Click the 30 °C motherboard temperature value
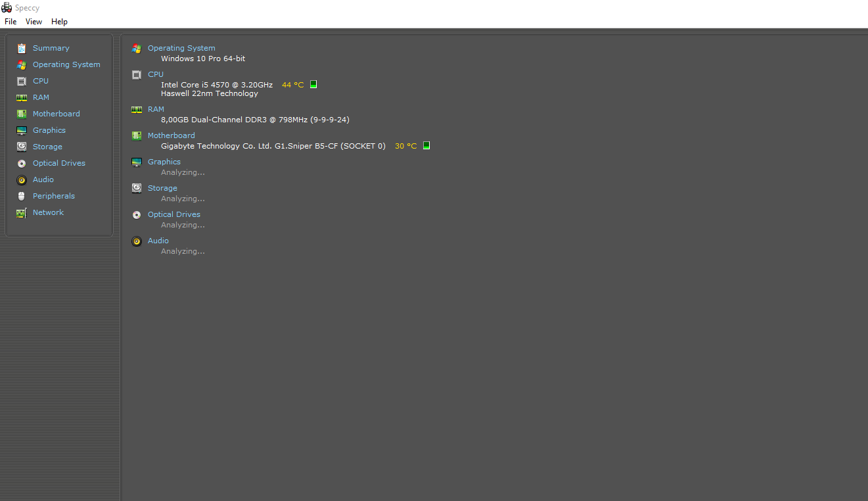 (405, 146)
